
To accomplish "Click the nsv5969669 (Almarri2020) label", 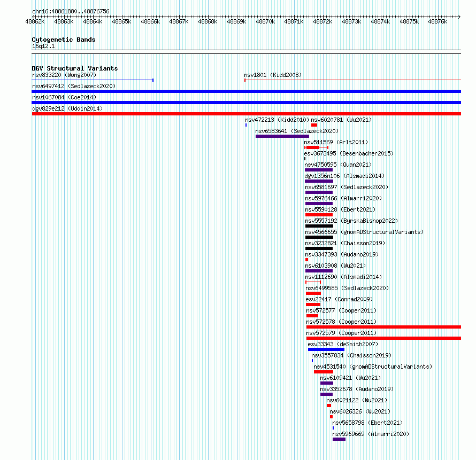I will (371, 434).
